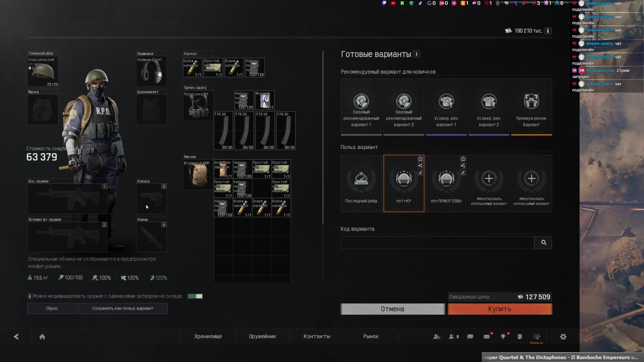Click the equipment cost value 63 379
This screenshot has width=644, height=362.
click(42, 157)
